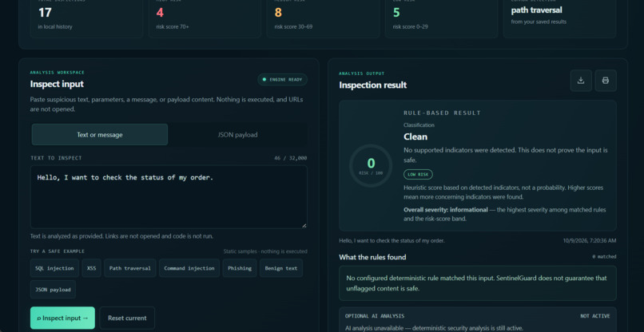Viewport: 644px width, 332px height.
Task: Click the risk score 0 gauge
Action: point(371,166)
